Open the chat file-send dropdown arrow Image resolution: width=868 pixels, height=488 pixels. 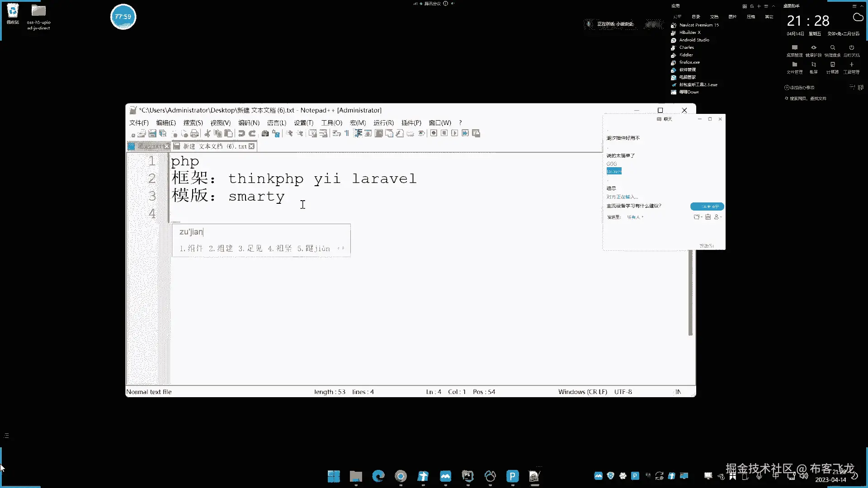point(702,217)
